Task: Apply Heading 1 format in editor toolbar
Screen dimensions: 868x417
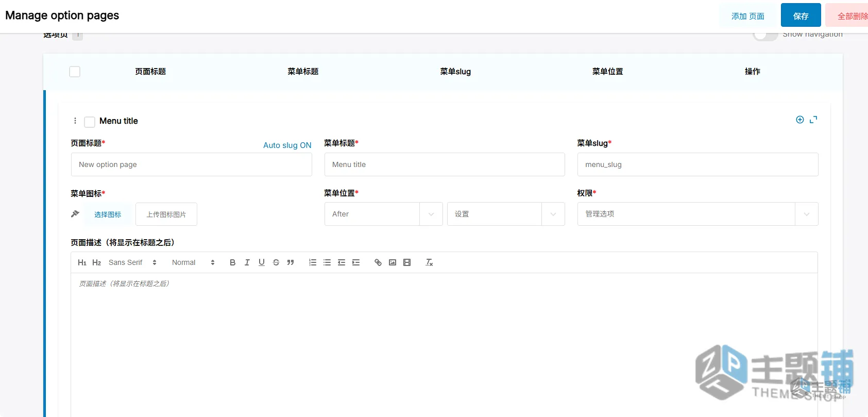Action: (x=82, y=262)
